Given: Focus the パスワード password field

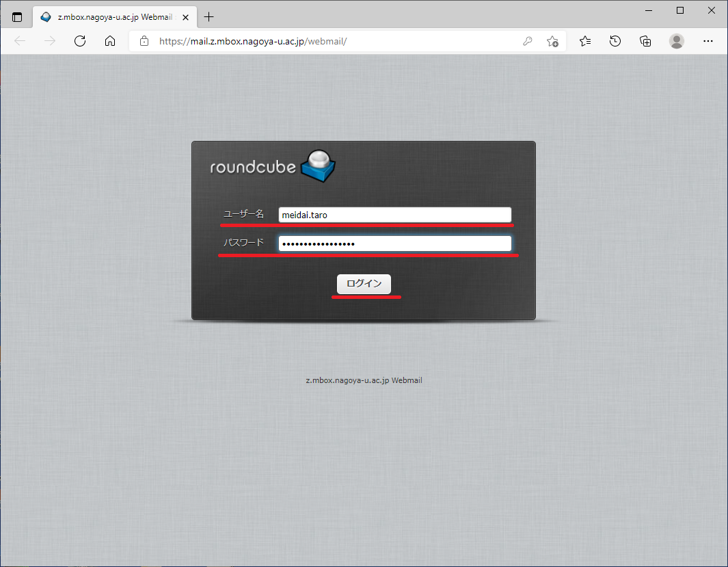Looking at the screenshot, I should pyautogui.click(x=394, y=244).
